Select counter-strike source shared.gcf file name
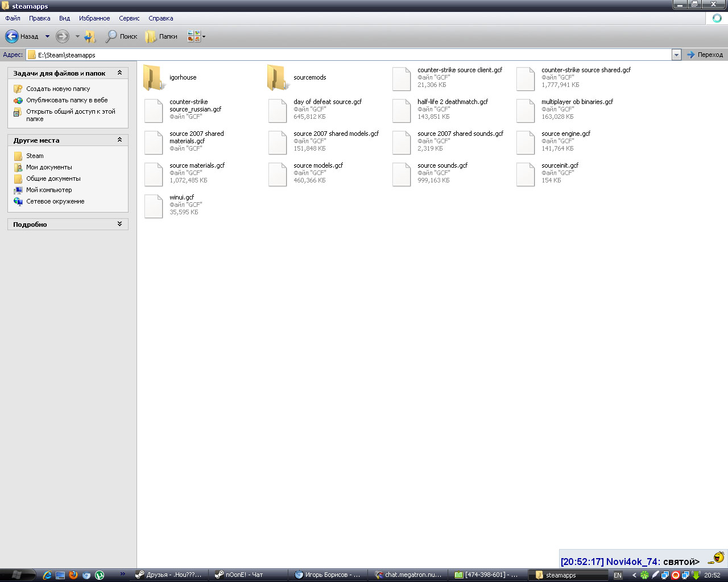Screen dimensions: 728x582 [586, 70]
